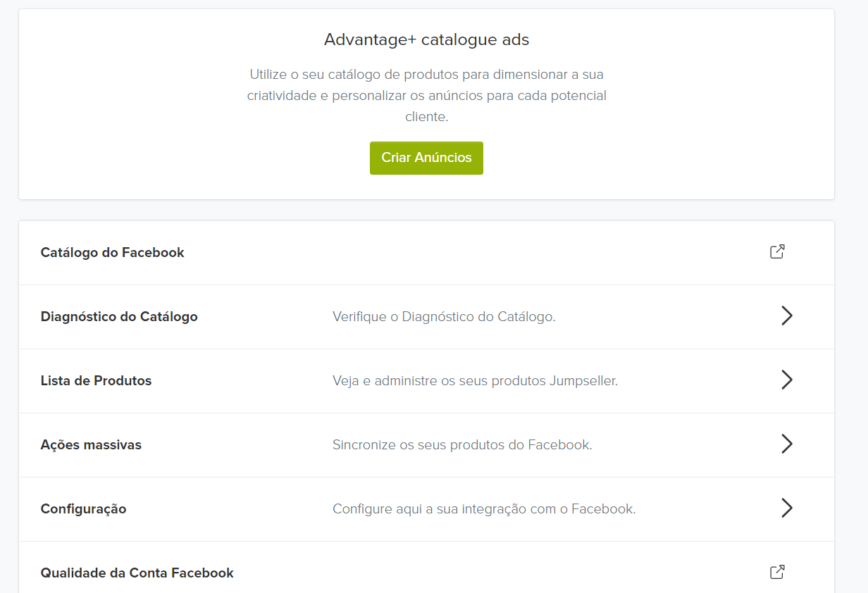Open Catálogo do Facebook external link icon
Viewport: 868px width, 593px height.
coord(777,252)
